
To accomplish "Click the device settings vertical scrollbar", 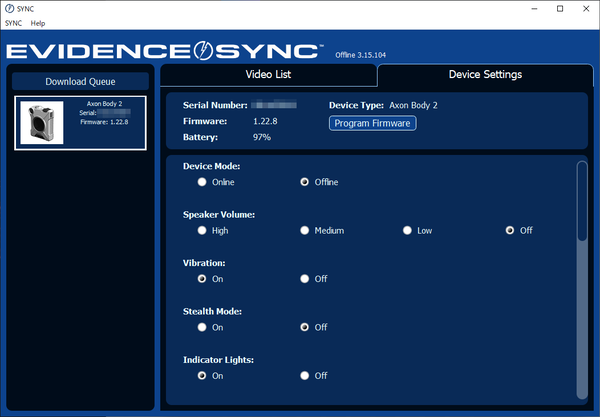I will [x=582, y=200].
